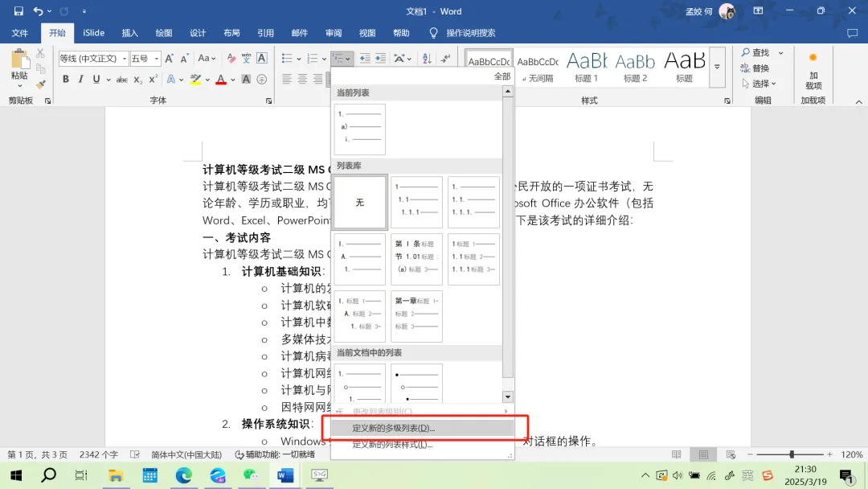
Task: Increase font size with the large A icon
Action: (170, 58)
